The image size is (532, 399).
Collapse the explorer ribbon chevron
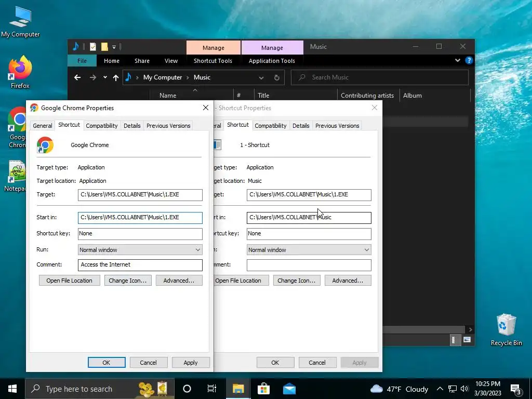[457, 60]
